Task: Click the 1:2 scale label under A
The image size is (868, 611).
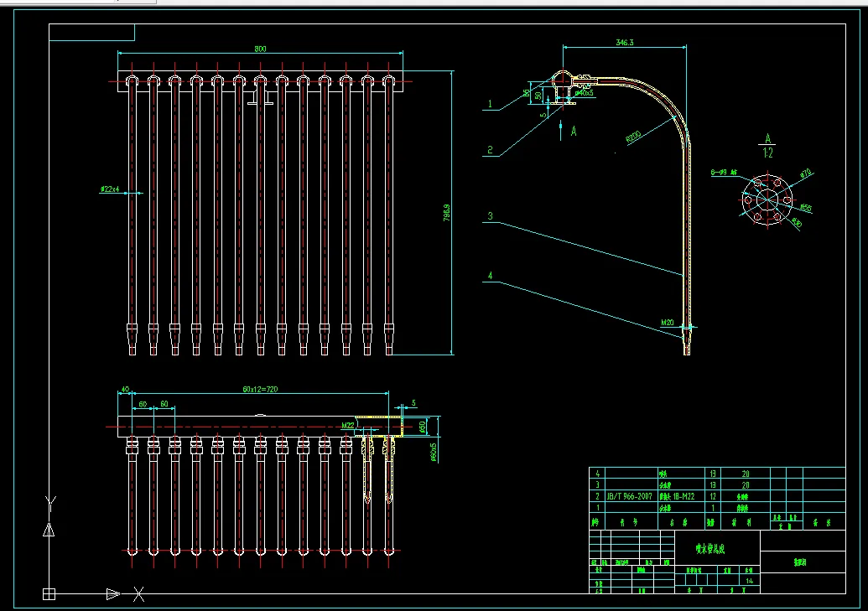Action: tap(767, 153)
